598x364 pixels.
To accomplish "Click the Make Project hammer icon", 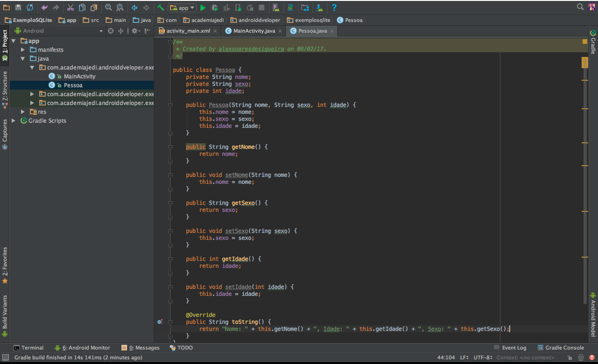I will coord(160,7).
